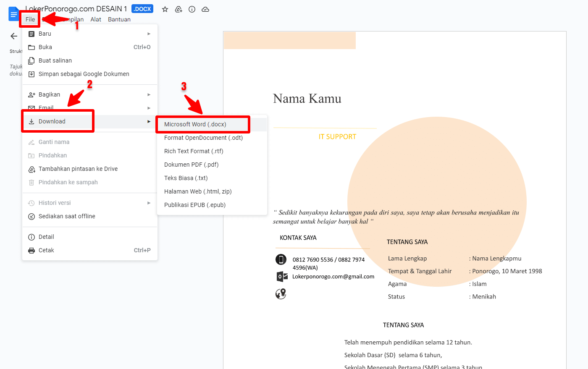Click the Bagikan add-person icon
The image size is (588, 369).
(x=31, y=94)
